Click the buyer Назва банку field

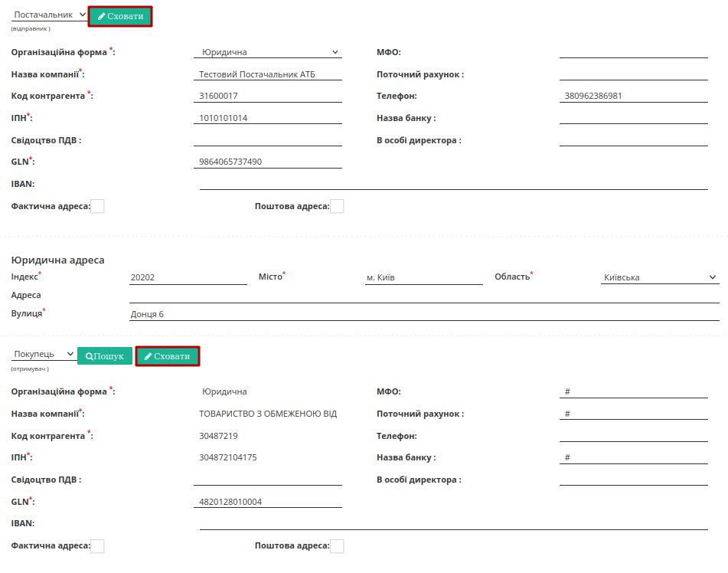(634, 458)
